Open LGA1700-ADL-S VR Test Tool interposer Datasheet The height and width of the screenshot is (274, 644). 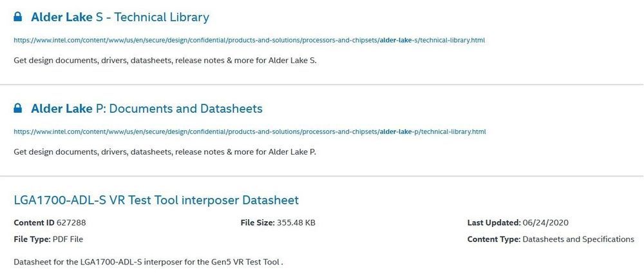(156, 201)
